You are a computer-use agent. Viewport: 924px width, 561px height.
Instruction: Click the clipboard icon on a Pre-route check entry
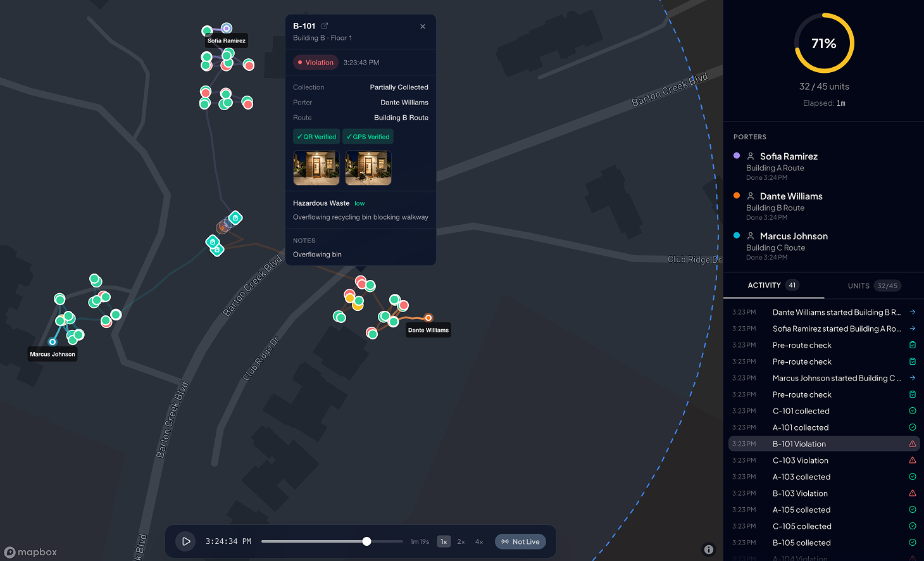click(x=912, y=344)
